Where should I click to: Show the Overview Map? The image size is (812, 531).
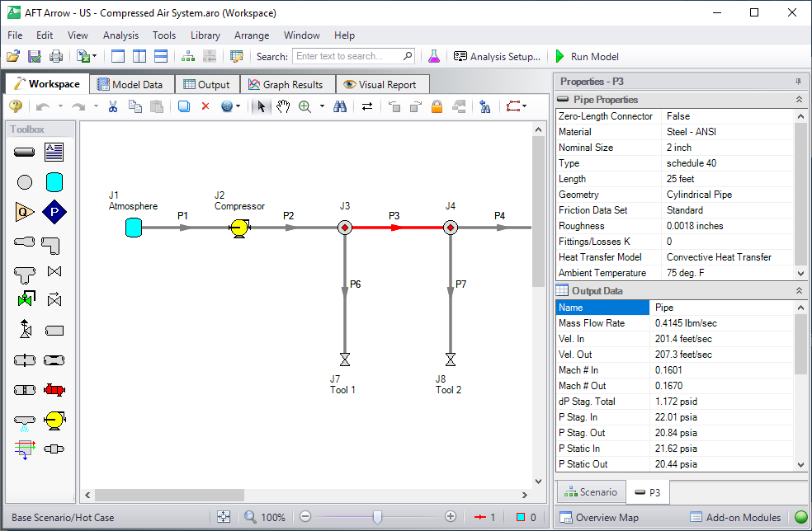(x=599, y=517)
